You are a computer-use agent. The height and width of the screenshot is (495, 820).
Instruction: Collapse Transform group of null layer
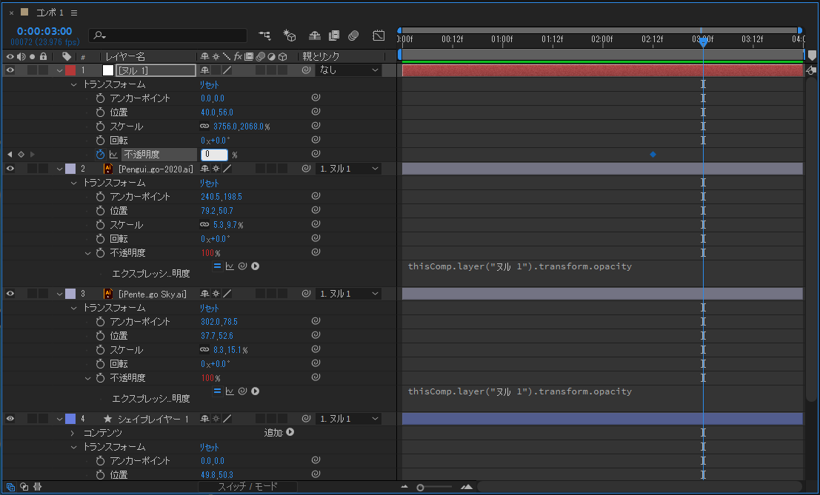click(73, 84)
